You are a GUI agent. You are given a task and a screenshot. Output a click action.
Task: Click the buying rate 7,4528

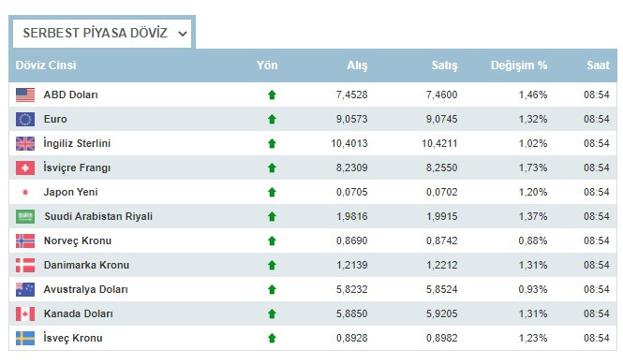pos(351,95)
